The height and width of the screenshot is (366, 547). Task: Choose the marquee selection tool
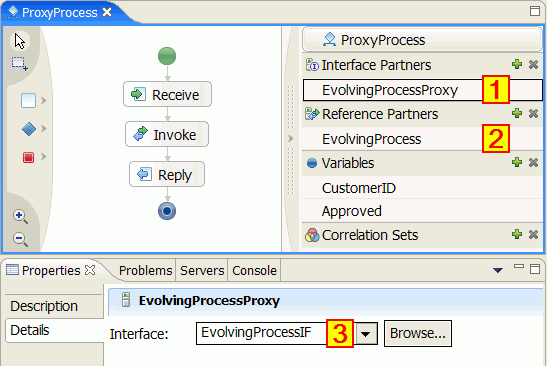coord(20,64)
